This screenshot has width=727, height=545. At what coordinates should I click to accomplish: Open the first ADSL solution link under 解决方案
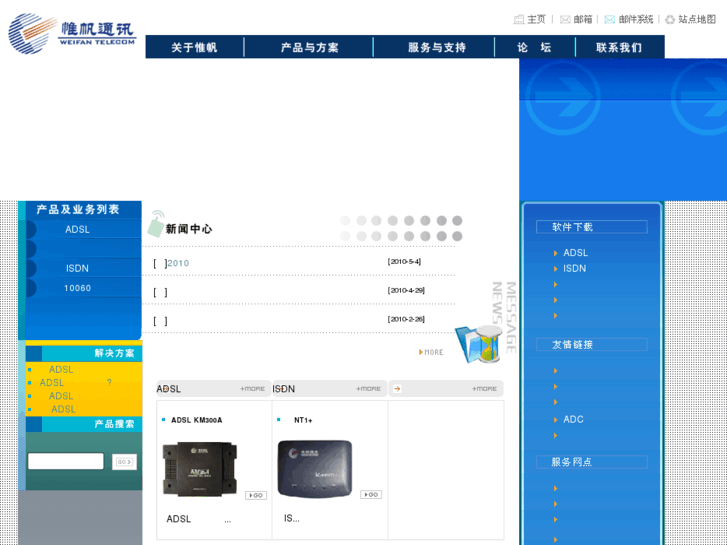[61, 369]
